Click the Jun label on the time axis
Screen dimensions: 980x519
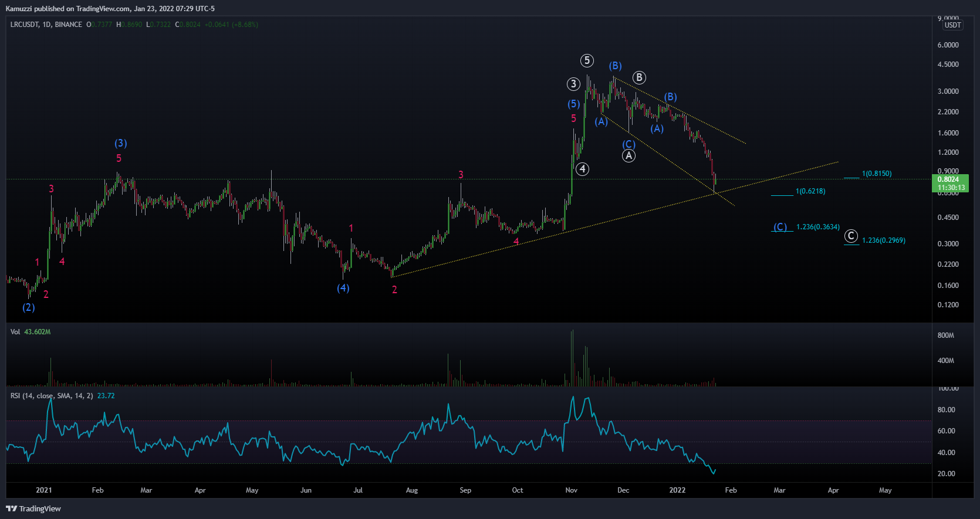click(306, 490)
